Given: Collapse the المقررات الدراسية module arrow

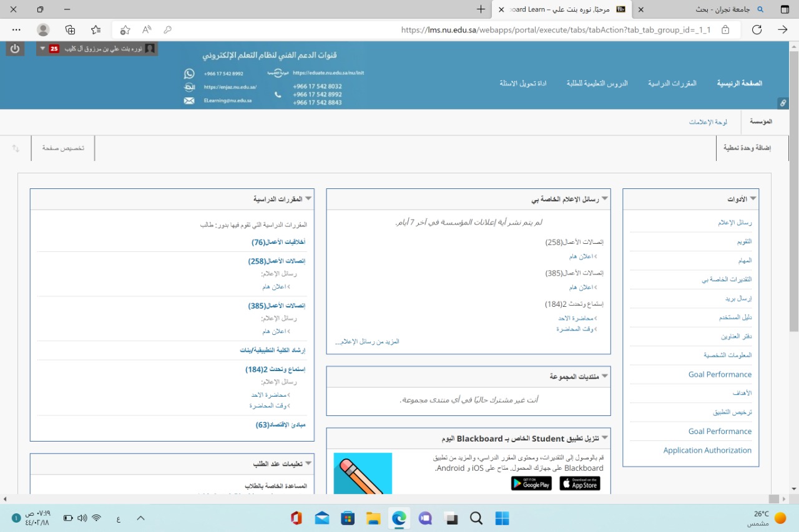Looking at the screenshot, I should pyautogui.click(x=308, y=199).
